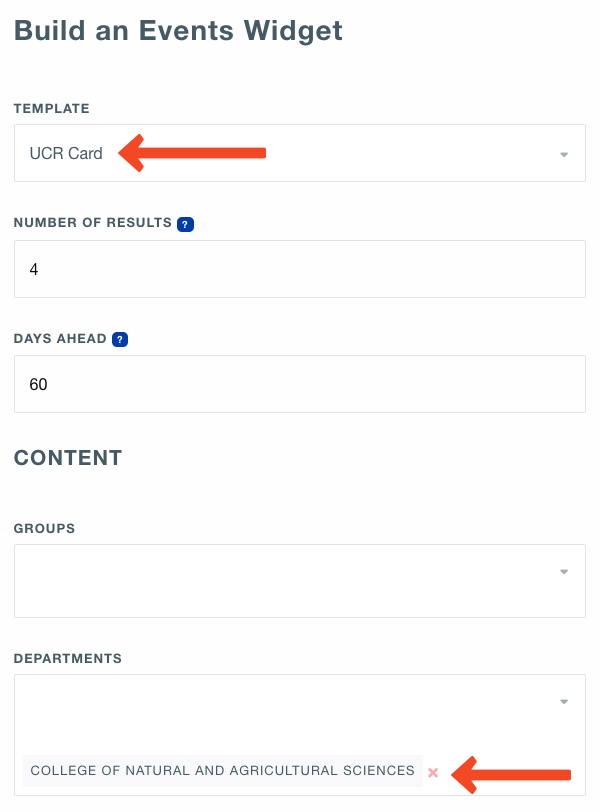Click the Number of Results label text
Screen dimensions: 600x812
point(93,223)
